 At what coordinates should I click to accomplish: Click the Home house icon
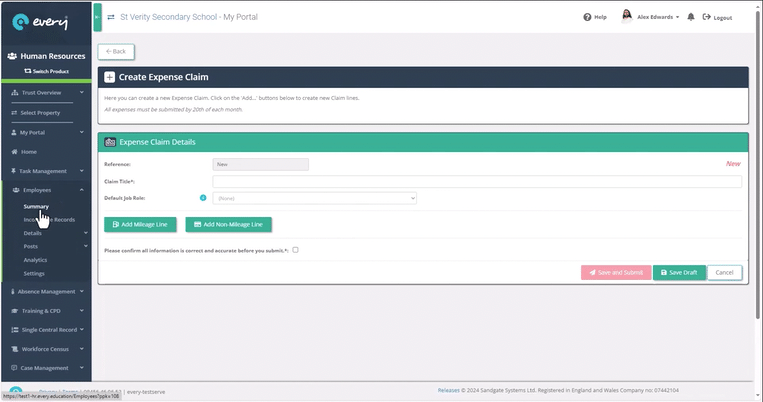coord(15,152)
